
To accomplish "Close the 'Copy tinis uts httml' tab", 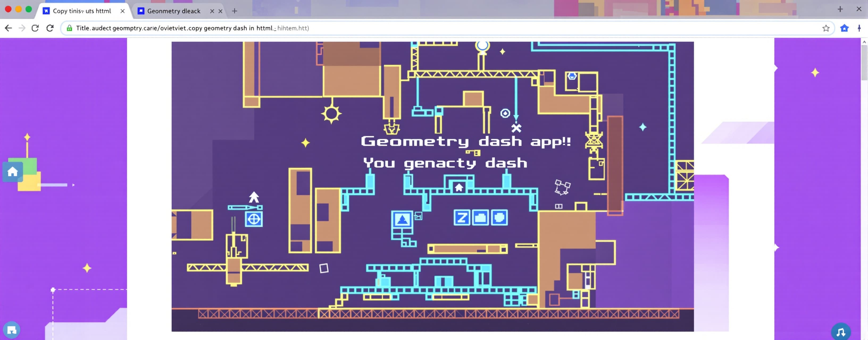I will point(123,11).
